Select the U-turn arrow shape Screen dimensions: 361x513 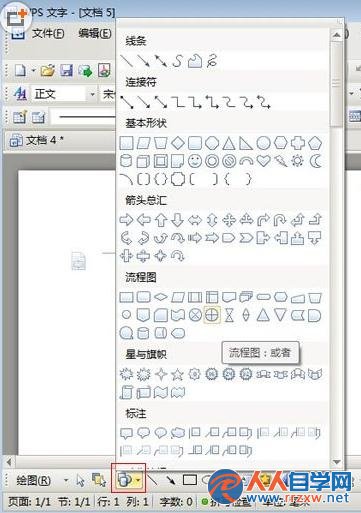click(x=280, y=220)
